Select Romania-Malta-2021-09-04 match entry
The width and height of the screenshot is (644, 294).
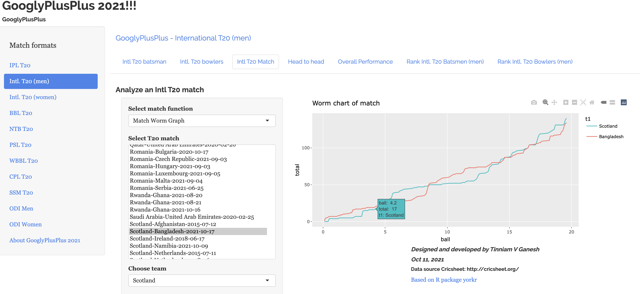tap(166, 181)
